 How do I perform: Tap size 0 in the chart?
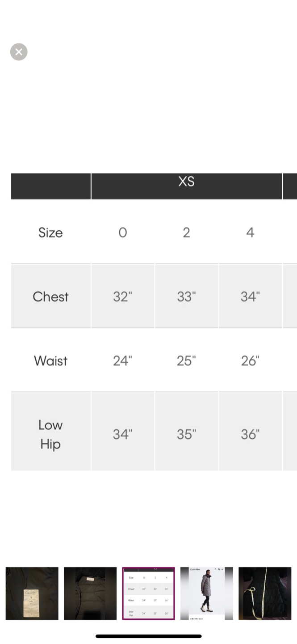point(122,233)
